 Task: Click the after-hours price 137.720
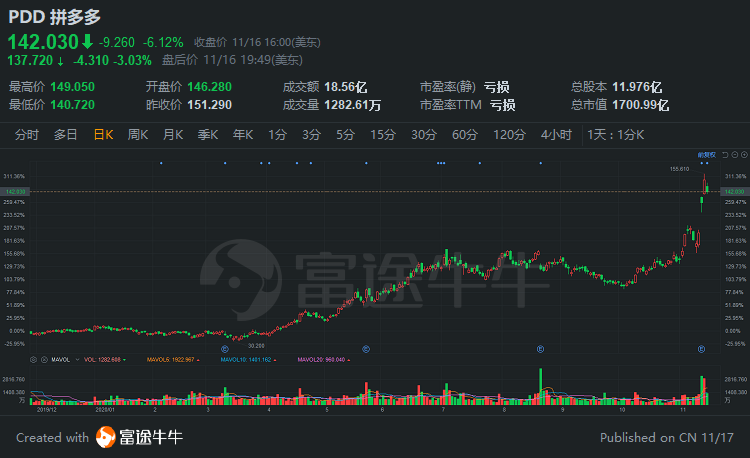(30, 60)
